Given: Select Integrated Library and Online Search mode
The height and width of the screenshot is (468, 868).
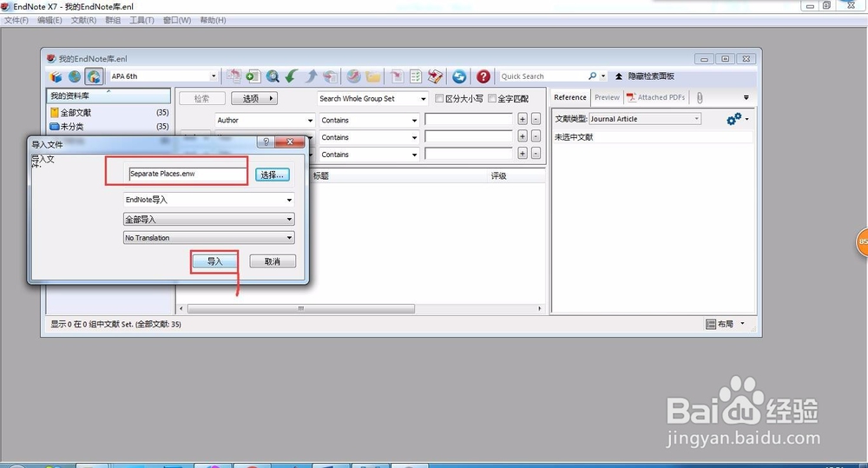Looking at the screenshot, I should [94, 76].
